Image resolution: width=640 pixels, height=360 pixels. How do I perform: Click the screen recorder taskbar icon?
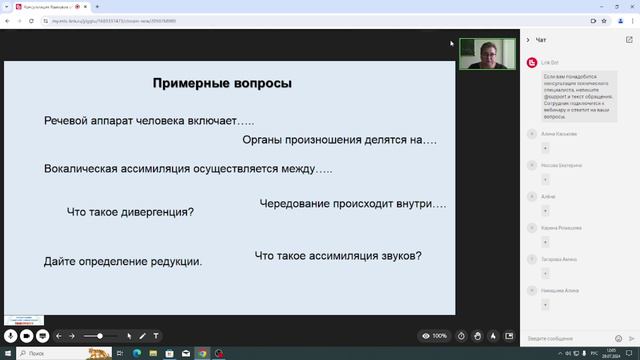pyautogui.click(x=219, y=353)
